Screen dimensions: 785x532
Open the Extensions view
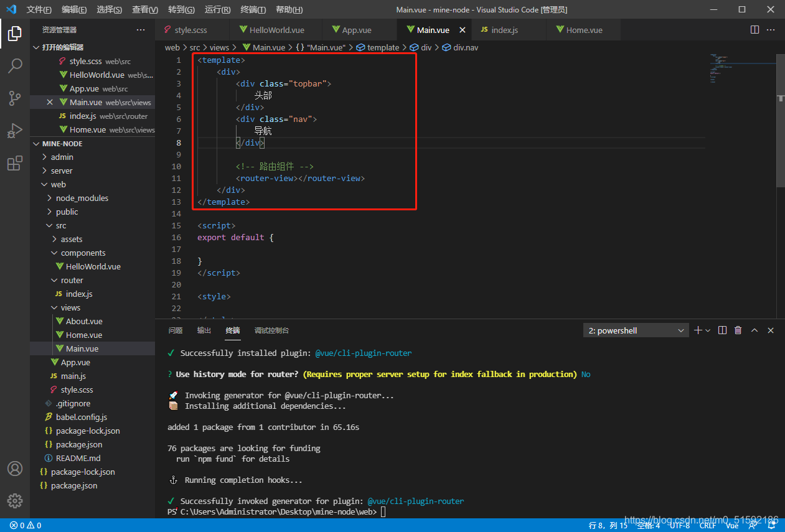click(15, 163)
